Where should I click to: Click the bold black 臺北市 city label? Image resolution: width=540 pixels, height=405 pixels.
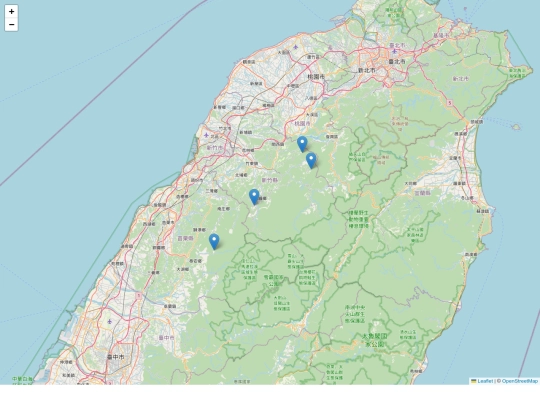397,62
